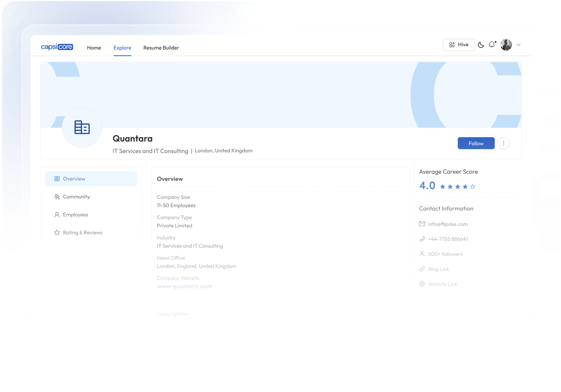561x392 pixels.
Task: Go to the Home tab
Action: tap(94, 48)
